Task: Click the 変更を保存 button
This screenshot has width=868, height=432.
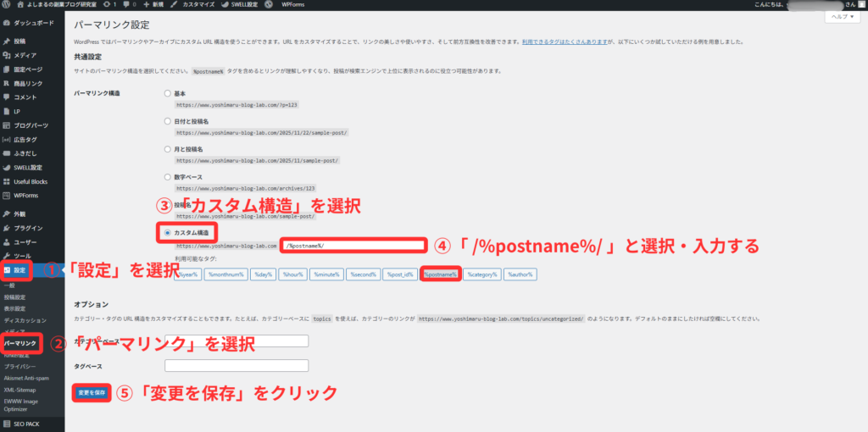Action: 92,393
